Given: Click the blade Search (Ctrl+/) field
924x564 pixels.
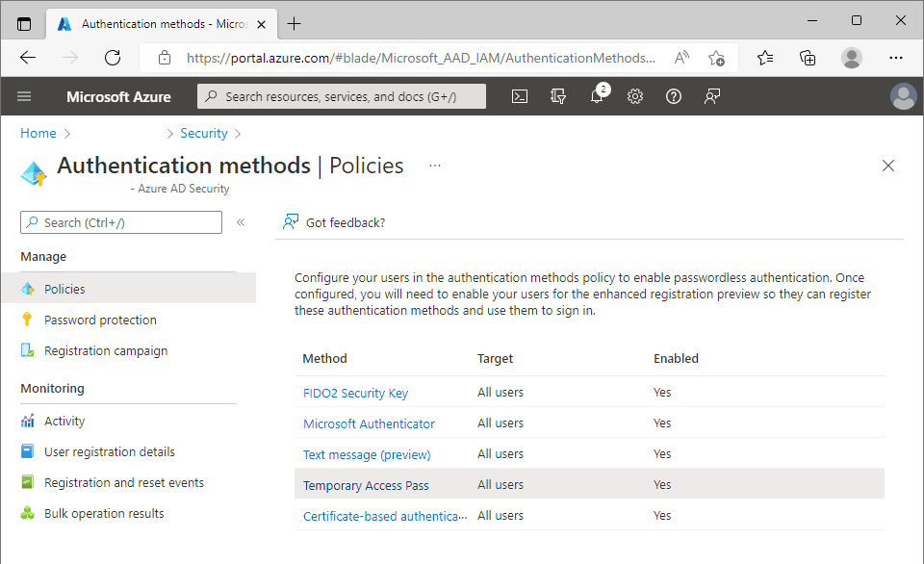Looking at the screenshot, I should click(121, 222).
